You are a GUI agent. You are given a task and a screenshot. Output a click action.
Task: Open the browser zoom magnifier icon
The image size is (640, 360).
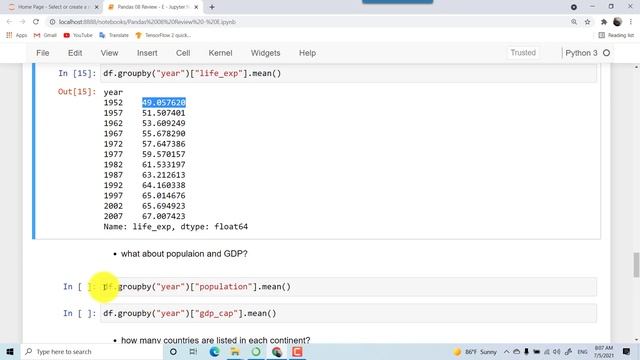click(574, 22)
